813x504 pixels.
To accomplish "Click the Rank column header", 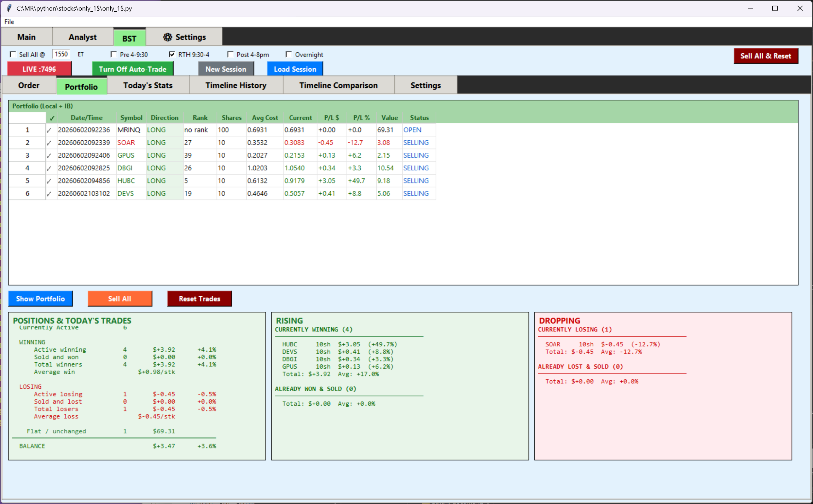I will pos(200,118).
